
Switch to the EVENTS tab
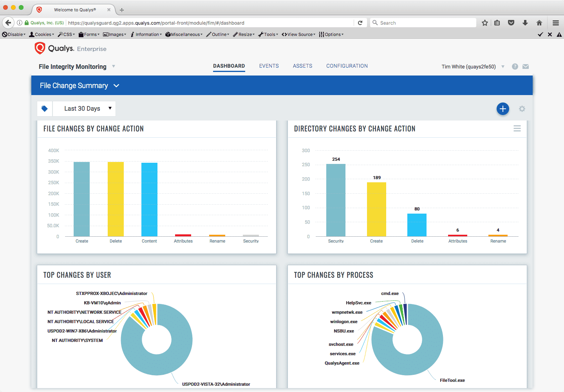click(x=269, y=66)
